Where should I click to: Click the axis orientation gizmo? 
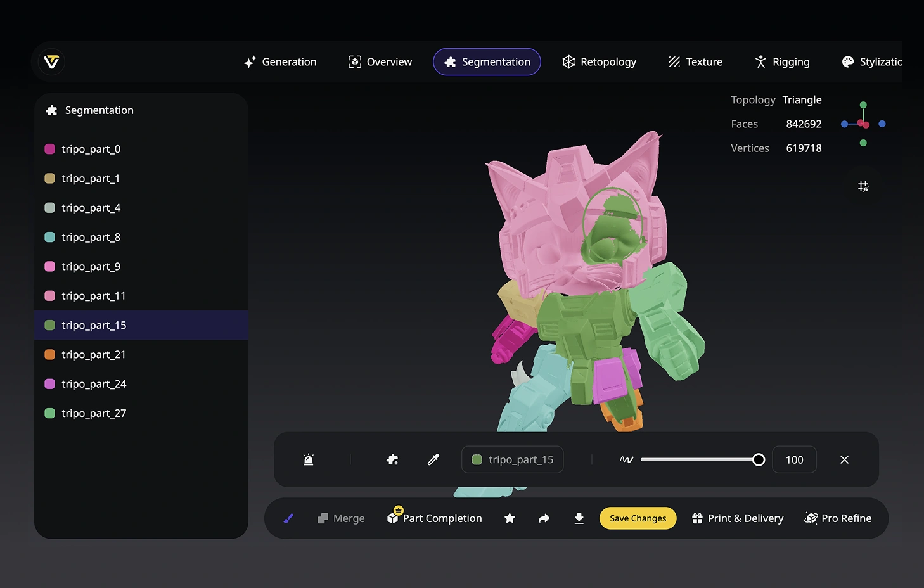[x=863, y=124]
